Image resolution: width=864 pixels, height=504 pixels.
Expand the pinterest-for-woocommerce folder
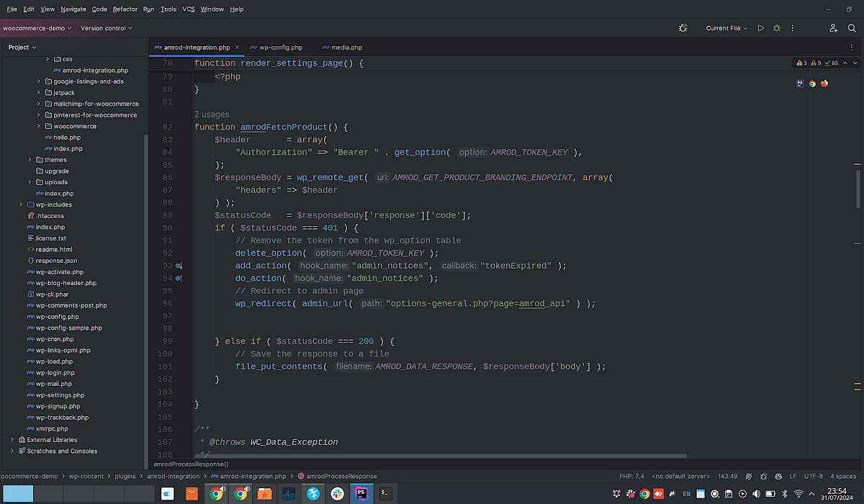pos(39,114)
